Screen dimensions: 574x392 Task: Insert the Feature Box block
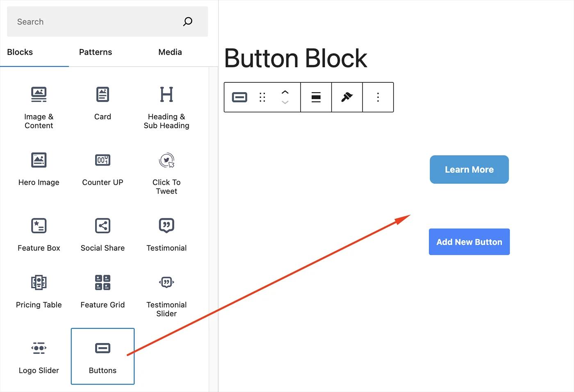pos(39,233)
